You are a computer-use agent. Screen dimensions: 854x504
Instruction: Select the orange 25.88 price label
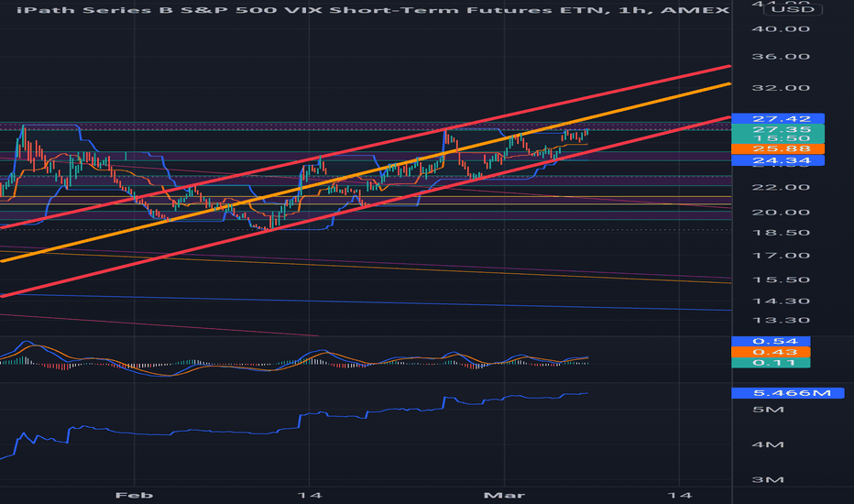pos(778,148)
